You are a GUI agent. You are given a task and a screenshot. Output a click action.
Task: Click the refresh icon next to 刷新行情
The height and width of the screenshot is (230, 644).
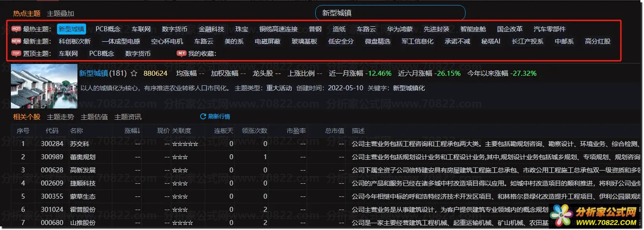pos(203,117)
